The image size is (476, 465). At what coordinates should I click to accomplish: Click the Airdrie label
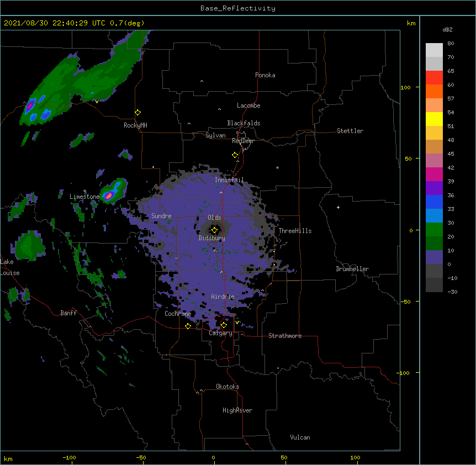tap(223, 297)
